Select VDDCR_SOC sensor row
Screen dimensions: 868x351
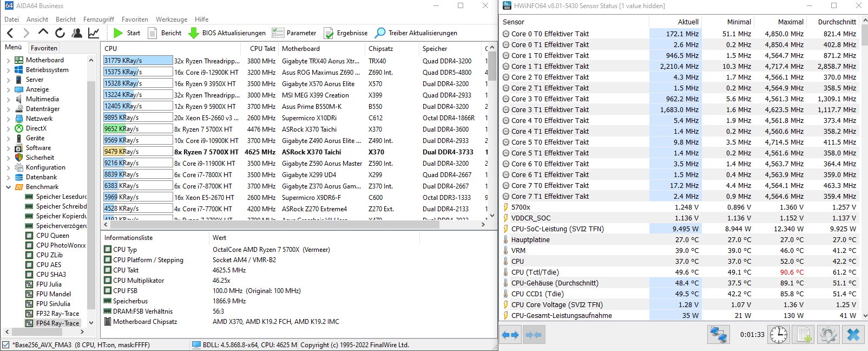[x=679, y=218]
